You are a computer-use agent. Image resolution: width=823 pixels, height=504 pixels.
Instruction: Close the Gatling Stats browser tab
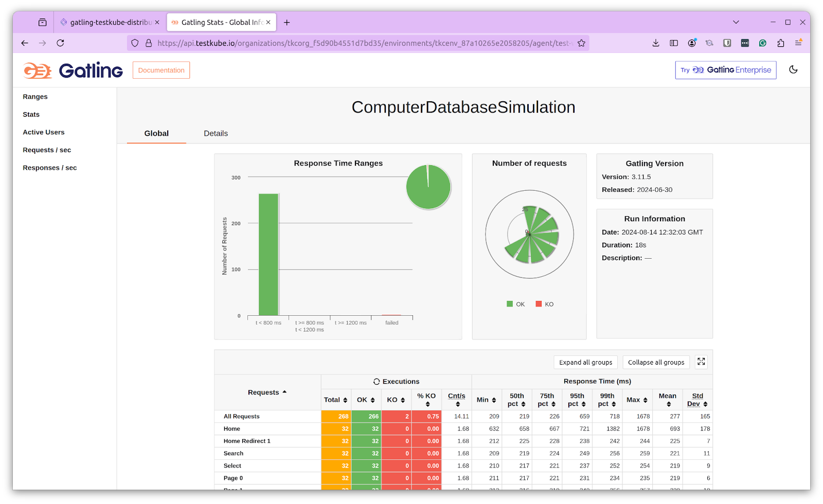[268, 22]
